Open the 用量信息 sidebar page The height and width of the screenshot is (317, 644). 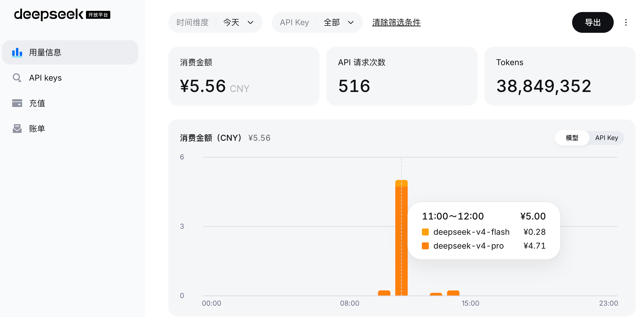(70, 52)
